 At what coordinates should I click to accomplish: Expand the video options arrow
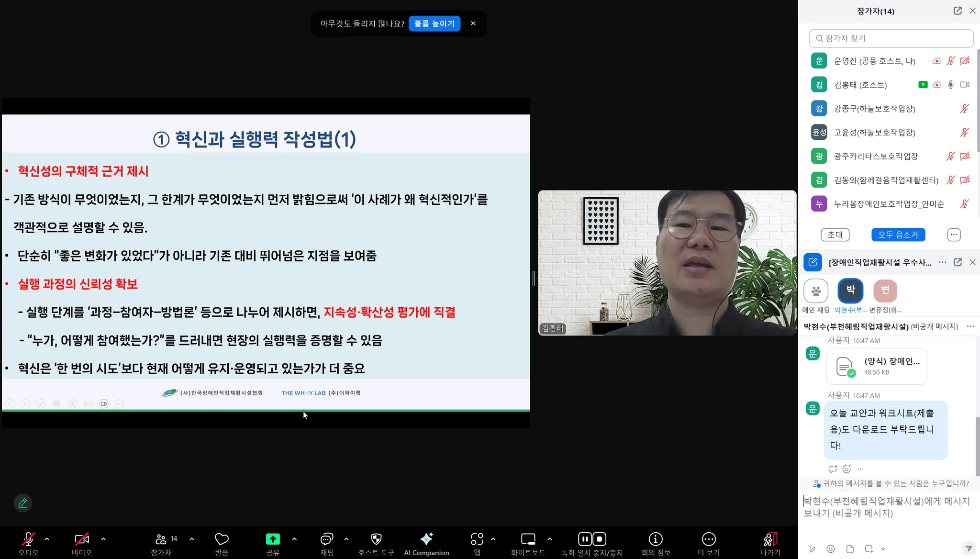pyautogui.click(x=103, y=539)
